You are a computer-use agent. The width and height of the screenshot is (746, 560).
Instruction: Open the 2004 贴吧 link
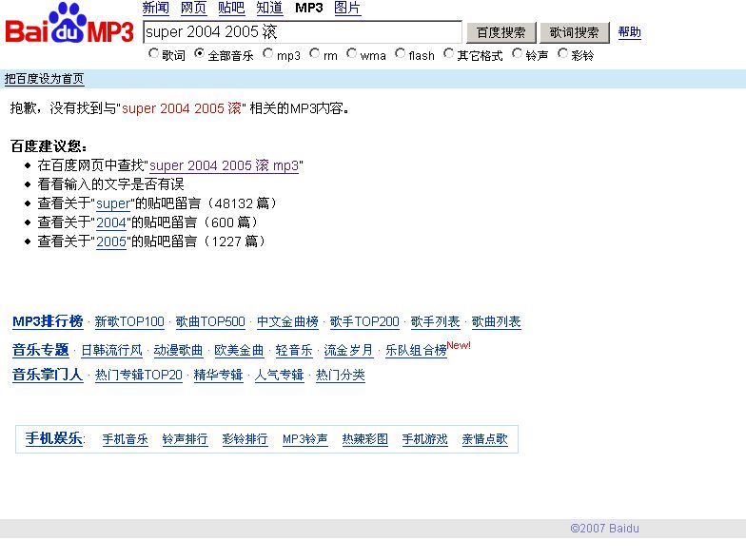(110, 222)
